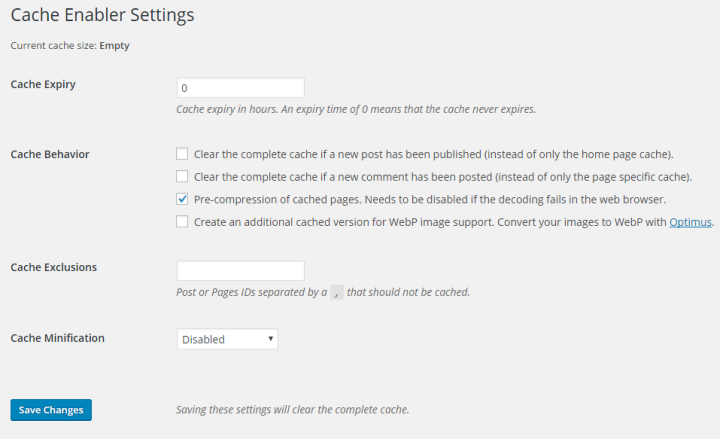Focus the Cache Expiry hours input field

click(241, 88)
